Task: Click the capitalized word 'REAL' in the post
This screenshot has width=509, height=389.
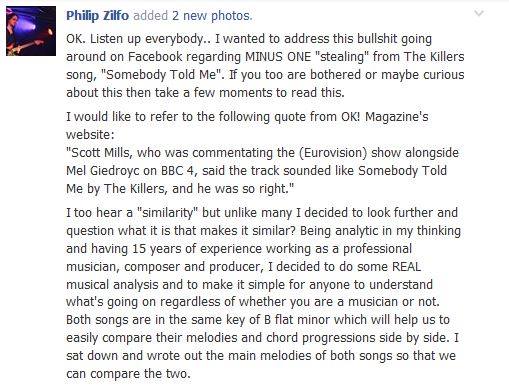Action: click(406, 267)
